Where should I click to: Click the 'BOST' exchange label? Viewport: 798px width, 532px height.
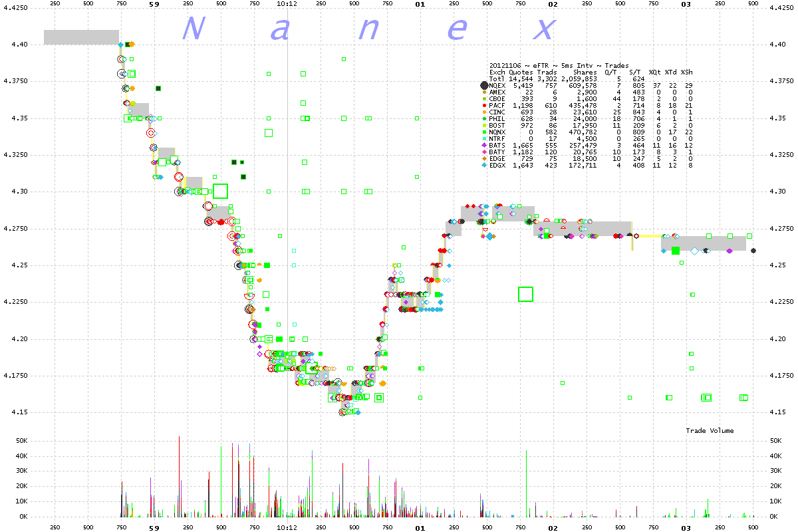click(x=497, y=125)
